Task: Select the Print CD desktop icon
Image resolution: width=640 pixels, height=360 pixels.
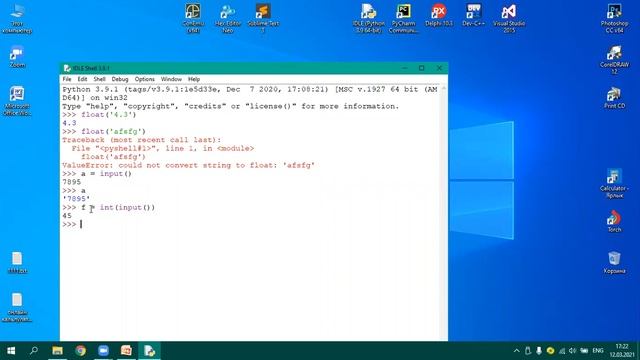Action: point(614,98)
